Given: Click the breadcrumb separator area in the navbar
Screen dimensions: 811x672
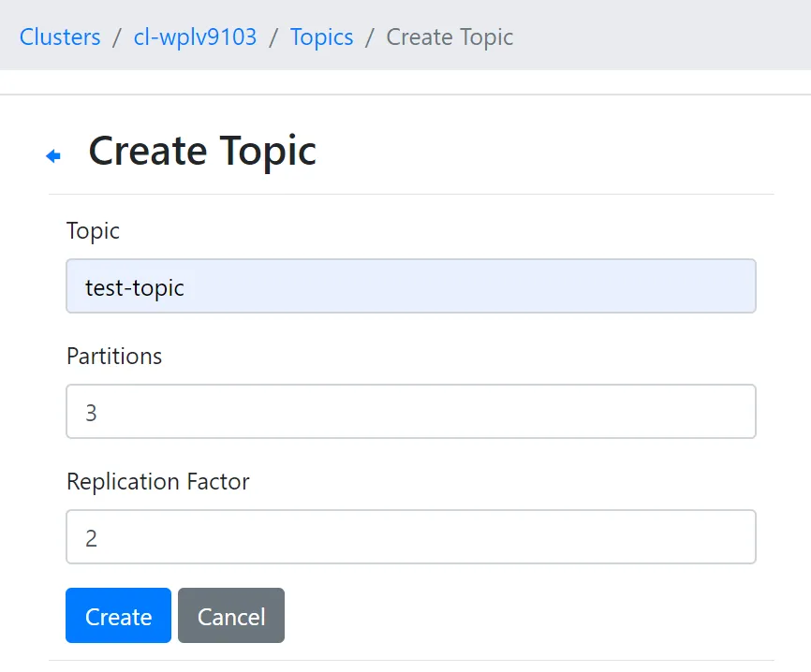Looking at the screenshot, I should point(273,37).
